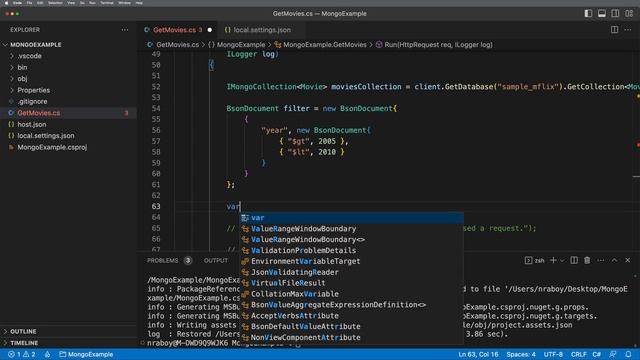The image size is (640, 360).
Task: Choose BsonValueAggregateExpressionDefinition<> suggestion
Action: tap(351, 305)
